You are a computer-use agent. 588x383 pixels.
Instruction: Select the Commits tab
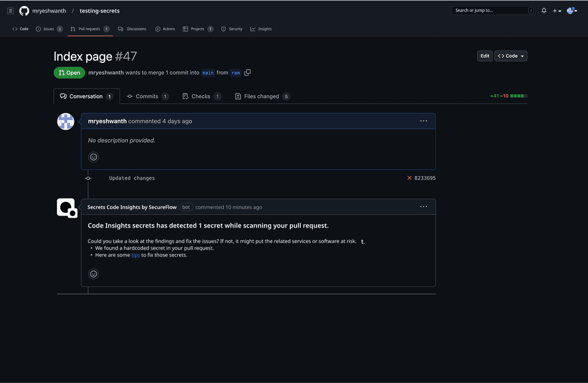click(x=148, y=96)
